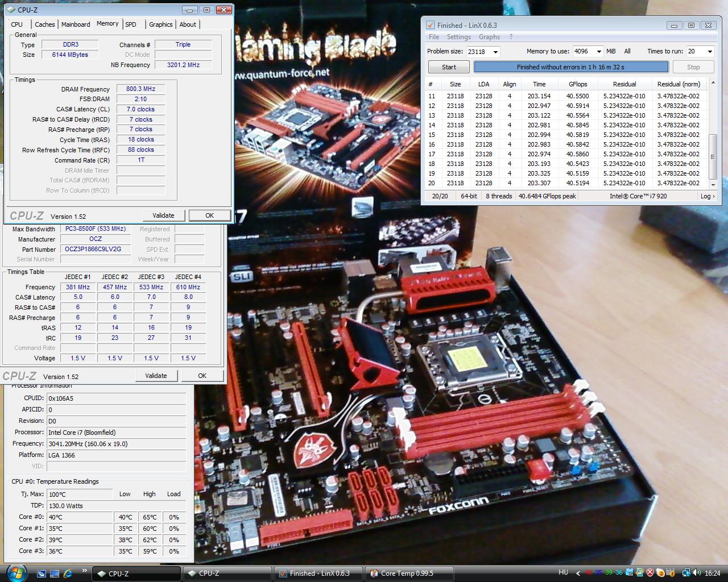The width and height of the screenshot is (728, 582).
Task: Switch to the Core Temp 0.99.5 taskbar button
Action: pos(409,573)
